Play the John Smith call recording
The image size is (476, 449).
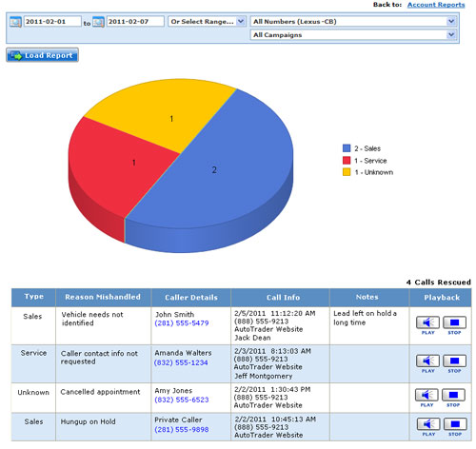click(427, 322)
